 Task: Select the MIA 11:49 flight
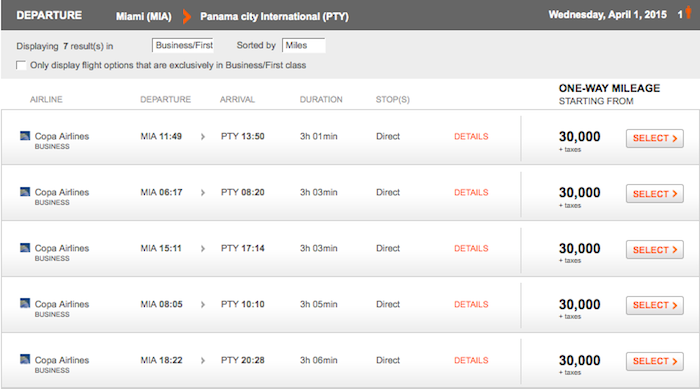(x=654, y=138)
